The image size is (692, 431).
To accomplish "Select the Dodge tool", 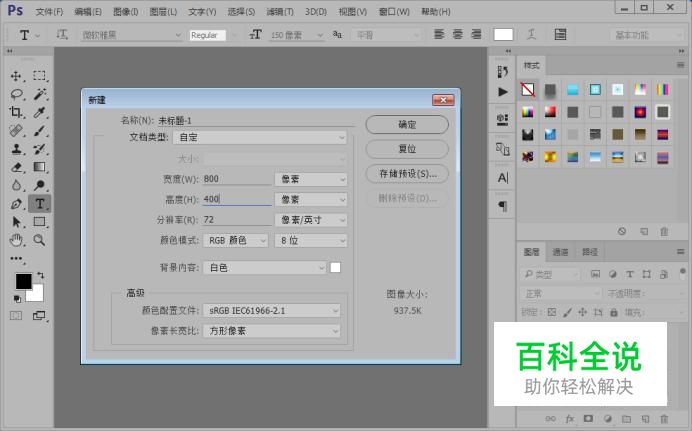I will (x=40, y=185).
